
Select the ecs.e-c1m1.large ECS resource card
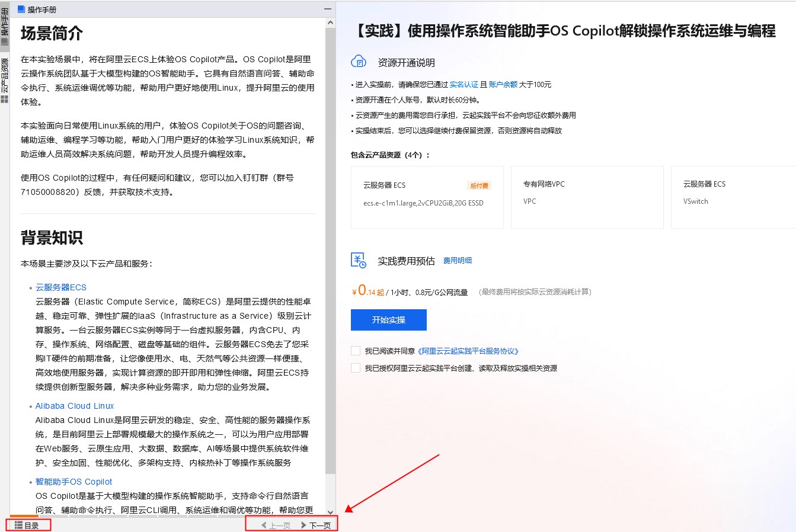tap(427, 197)
